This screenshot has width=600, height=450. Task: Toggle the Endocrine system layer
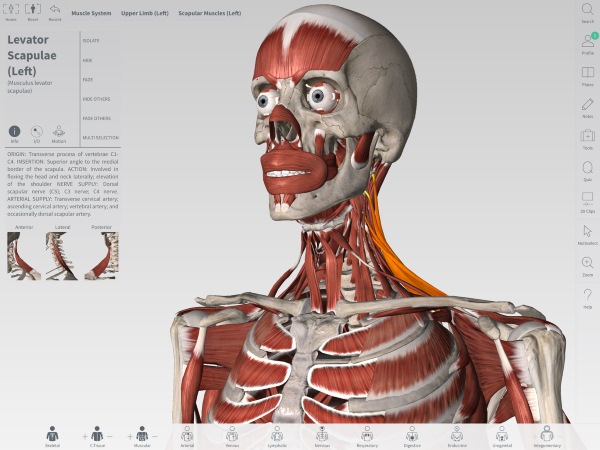[457, 436]
